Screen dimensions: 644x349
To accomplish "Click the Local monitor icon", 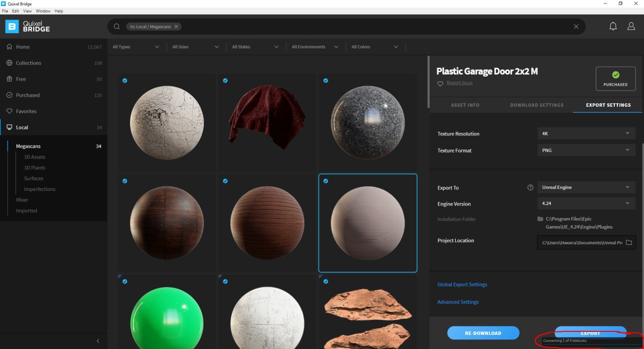I will [x=10, y=127].
